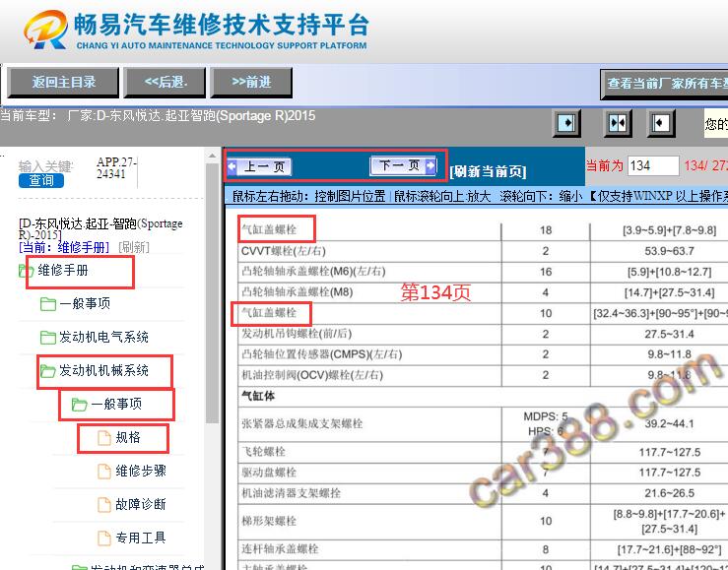Image resolution: width=728 pixels, height=570 pixels.
Task: Click the right arrow icon on 下一页
Action: click(430, 165)
